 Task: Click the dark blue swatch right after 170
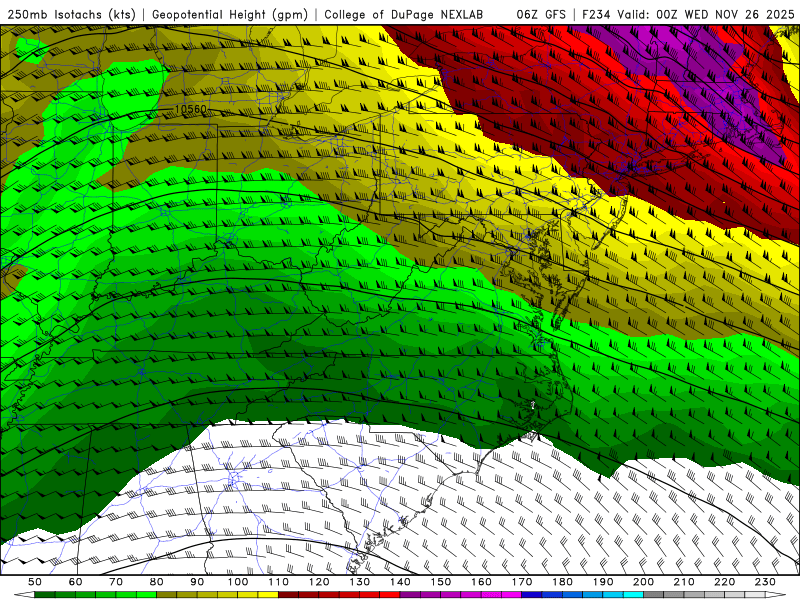click(x=532, y=595)
